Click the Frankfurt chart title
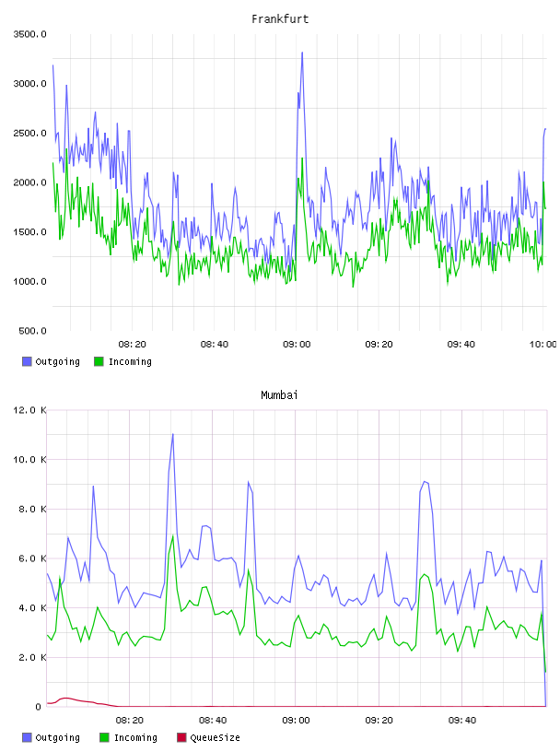The width and height of the screenshot is (560, 752). pyautogui.click(x=280, y=19)
